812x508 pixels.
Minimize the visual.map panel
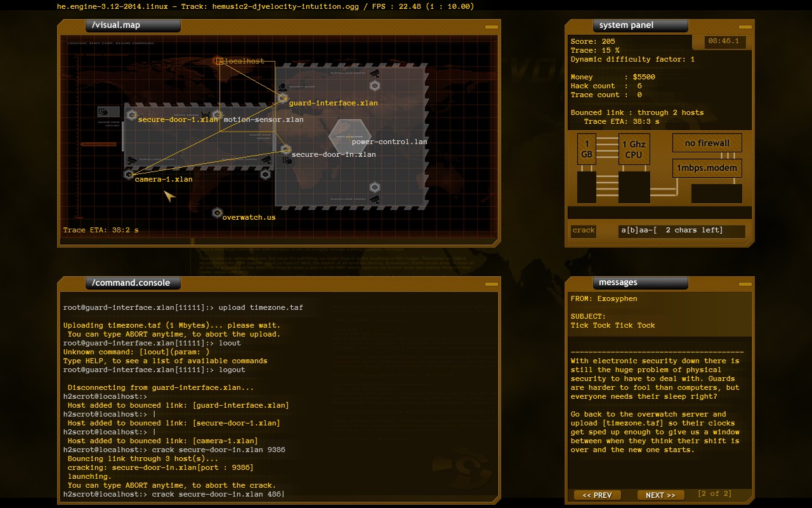(490, 27)
